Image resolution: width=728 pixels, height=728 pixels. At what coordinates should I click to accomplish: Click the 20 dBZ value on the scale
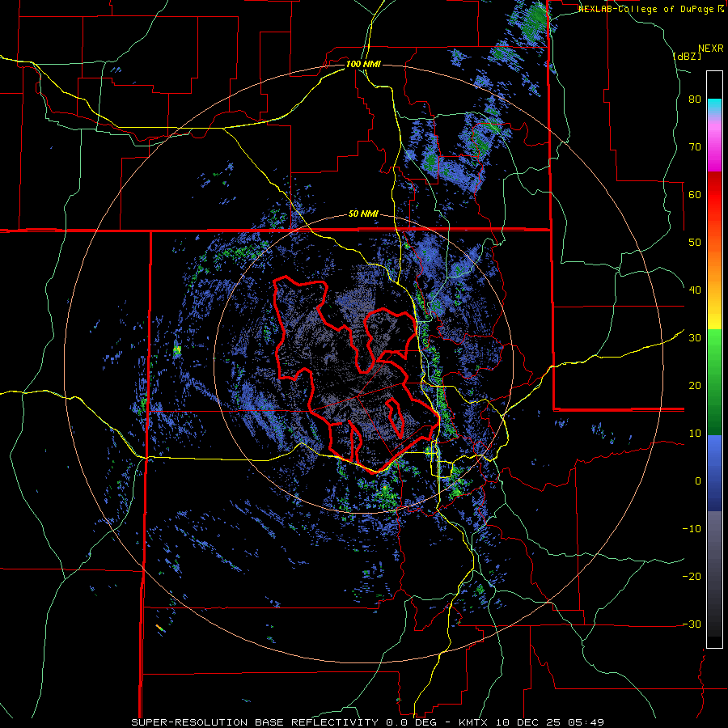click(x=695, y=386)
